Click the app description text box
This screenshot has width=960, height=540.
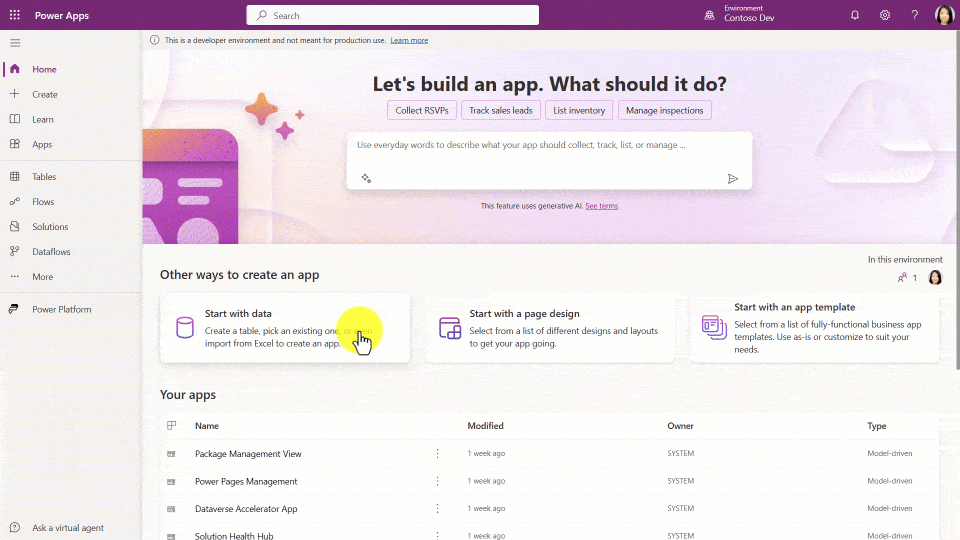point(549,160)
